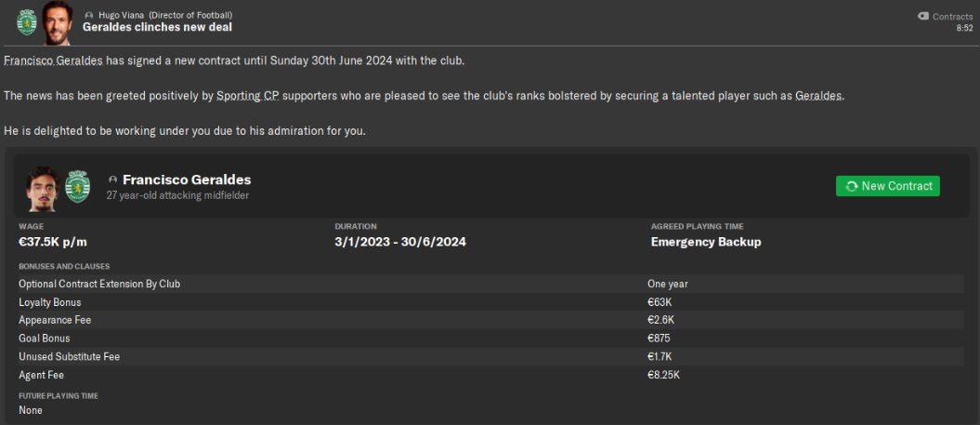This screenshot has width=980, height=425.
Task: Click the Unused Substitute Fee row
Action: click(490, 356)
